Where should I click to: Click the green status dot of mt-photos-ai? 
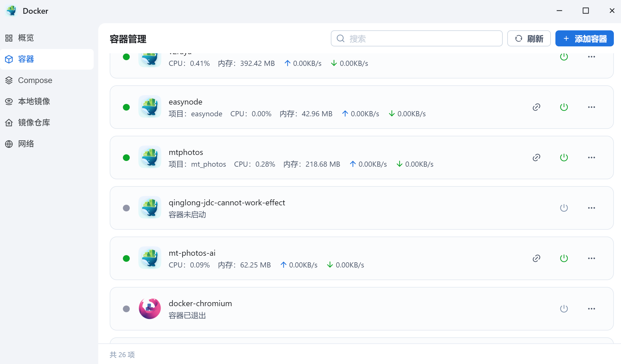pyautogui.click(x=126, y=258)
